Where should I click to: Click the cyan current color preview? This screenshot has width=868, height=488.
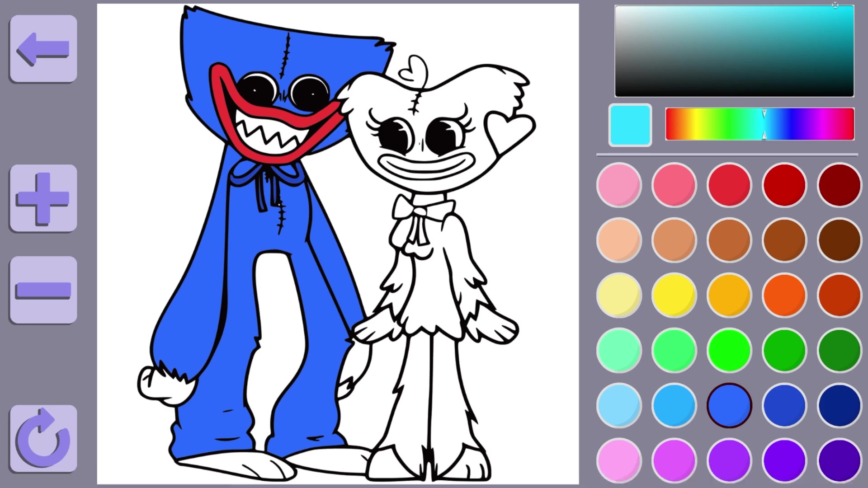(630, 125)
